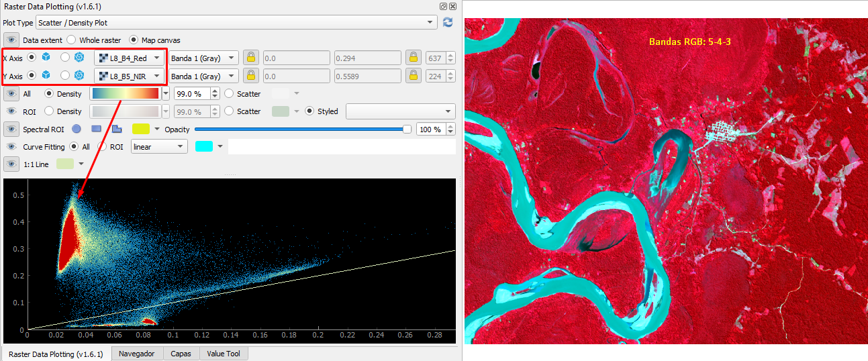Click the Y Axis 224 bins spinbox

(440, 76)
